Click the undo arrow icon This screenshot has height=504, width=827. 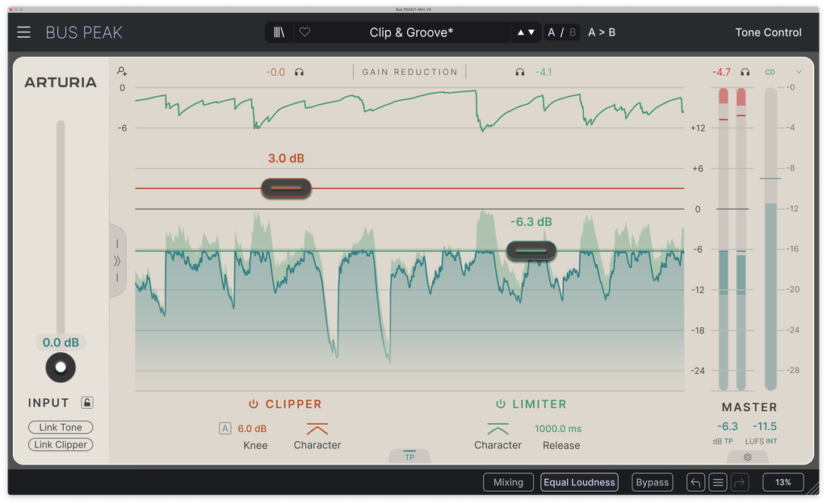point(695,482)
